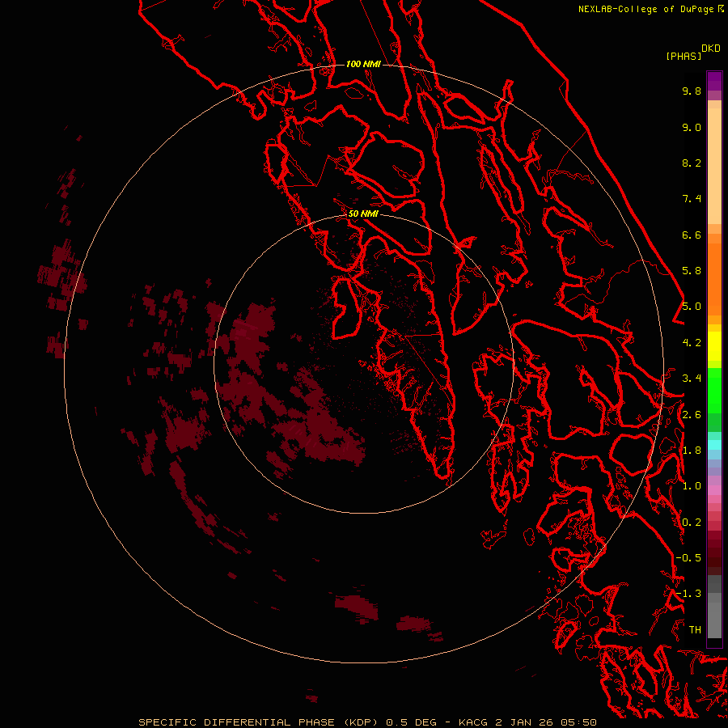The height and width of the screenshot is (728, 728).
Task: Click the 50 NMI range ring label
Action: coord(363,214)
